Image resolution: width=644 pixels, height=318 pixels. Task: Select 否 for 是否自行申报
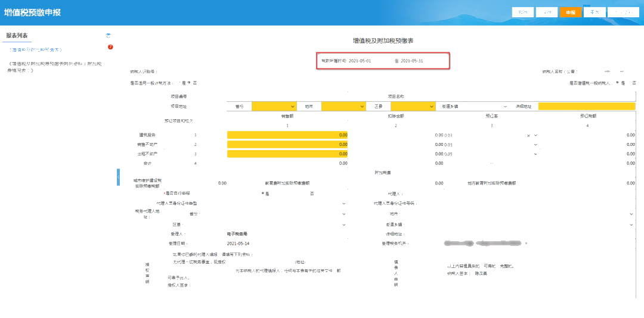tap(312, 193)
